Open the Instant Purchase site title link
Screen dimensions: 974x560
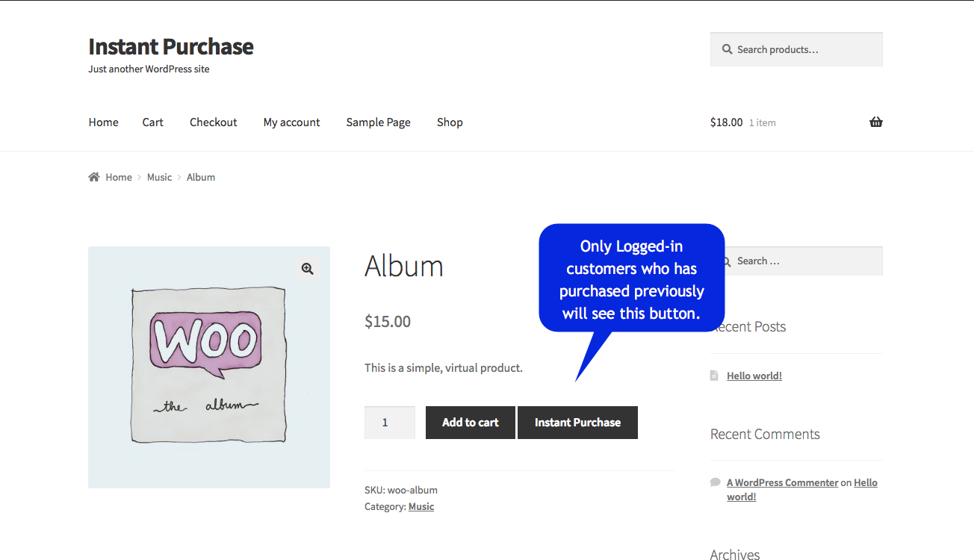point(171,46)
